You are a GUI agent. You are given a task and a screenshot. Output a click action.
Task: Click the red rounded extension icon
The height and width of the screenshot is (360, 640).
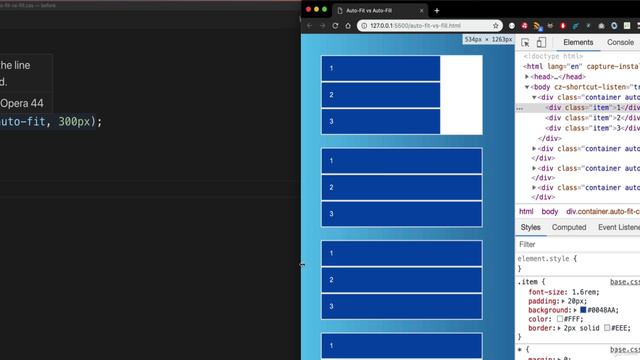[x=563, y=26]
